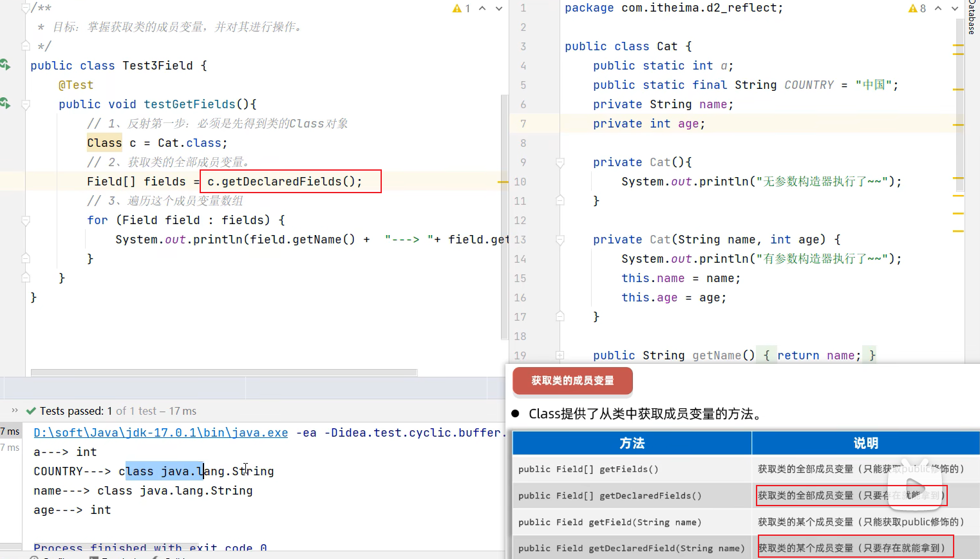
Task: Click the @Test annotation
Action: point(76,85)
